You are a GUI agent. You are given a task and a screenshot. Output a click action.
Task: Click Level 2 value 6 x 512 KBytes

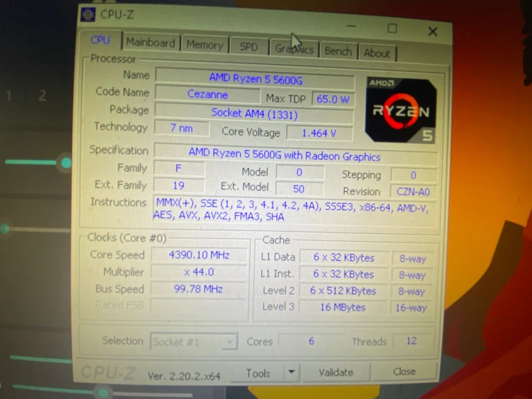tap(343, 291)
